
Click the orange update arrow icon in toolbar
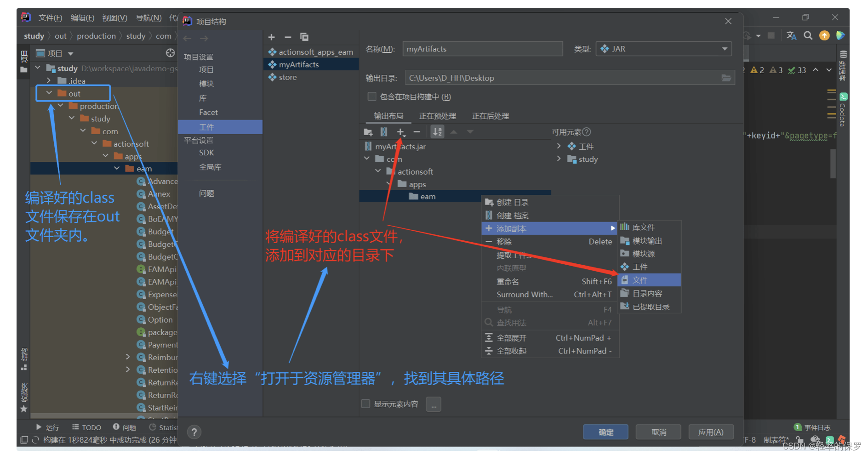tap(824, 35)
